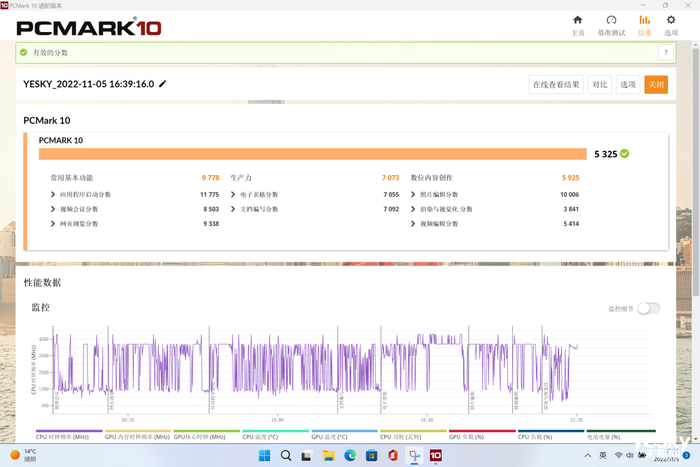Open the Options (选项) gear tab

pos(671,25)
